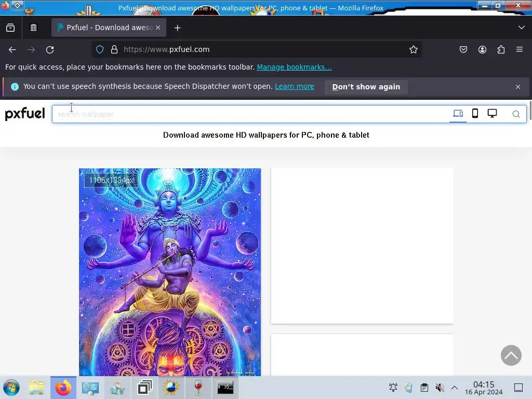
Task: Open the extensions puzzle icon
Action: tap(501, 49)
